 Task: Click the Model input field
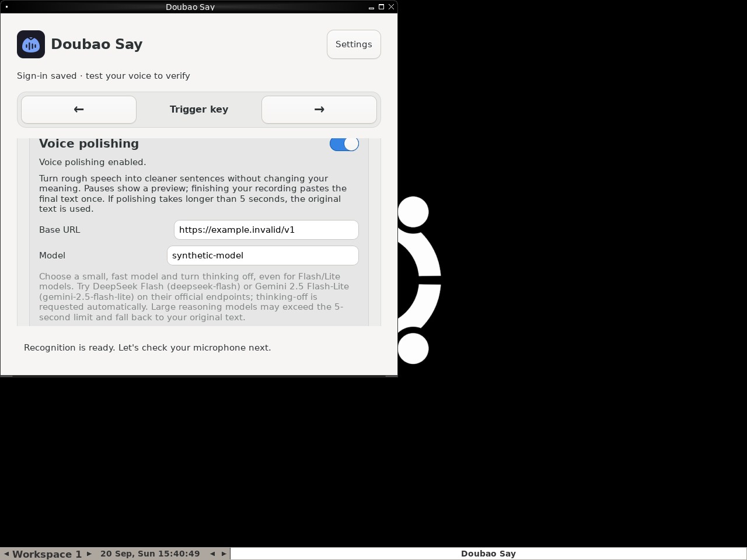263,256
